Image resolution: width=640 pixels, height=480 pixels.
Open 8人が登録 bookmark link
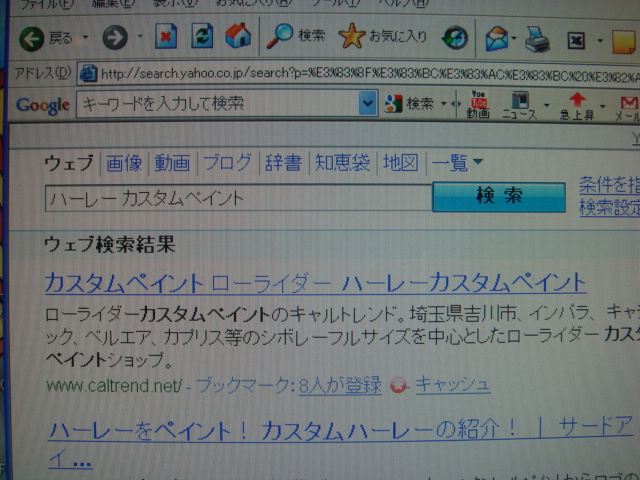[340, 385]
